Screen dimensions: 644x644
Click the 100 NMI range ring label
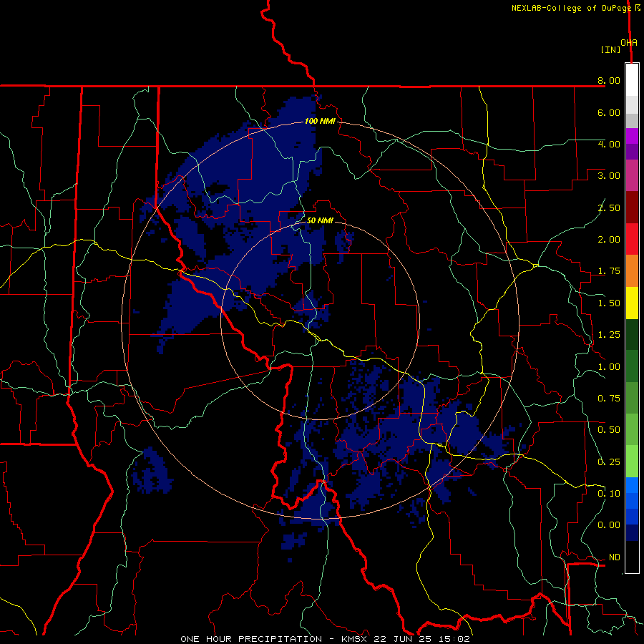[x=320, y=121]
